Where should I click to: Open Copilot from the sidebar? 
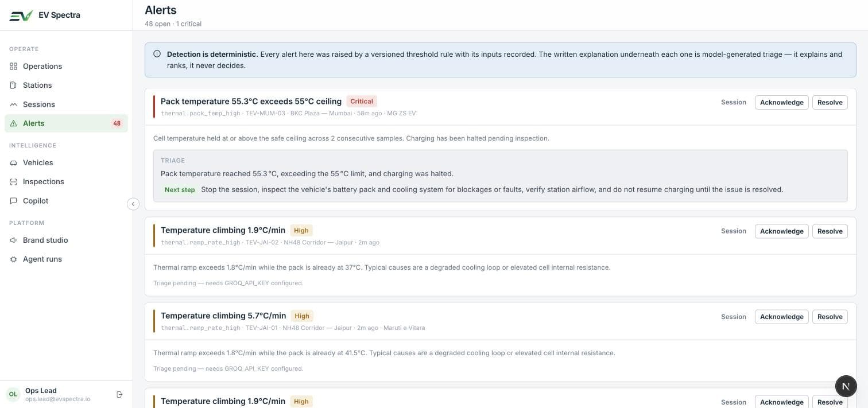(x=66, y=201)
